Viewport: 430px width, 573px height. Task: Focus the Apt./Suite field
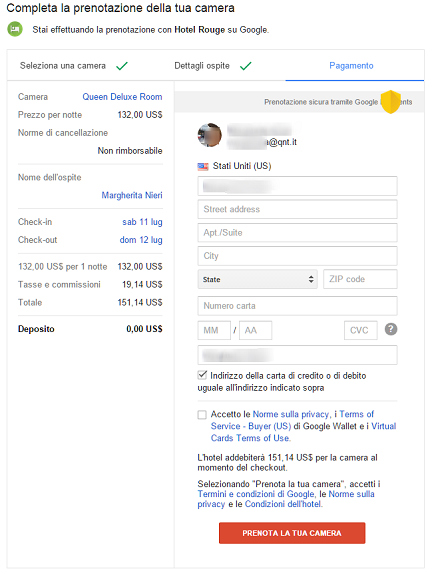point(297,232)
